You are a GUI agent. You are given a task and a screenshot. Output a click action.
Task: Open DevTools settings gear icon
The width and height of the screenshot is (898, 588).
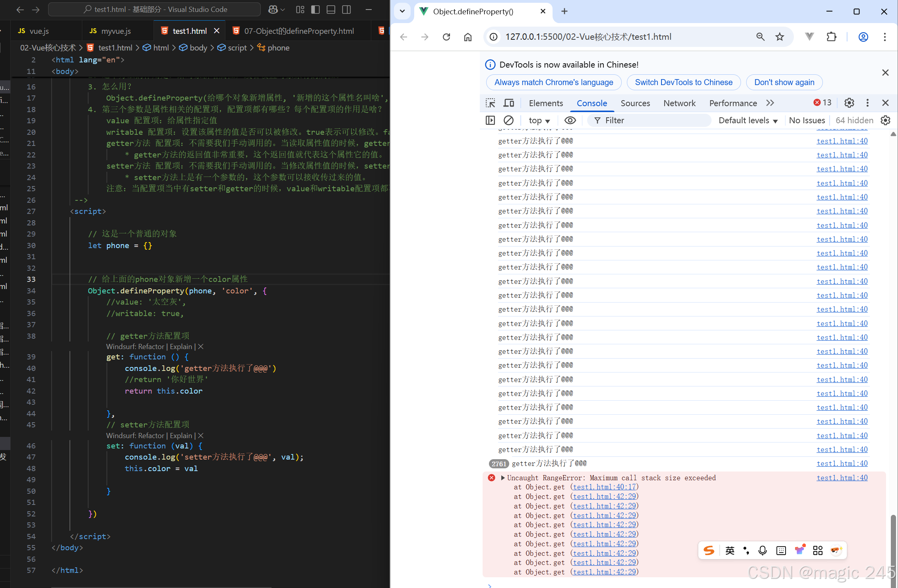click(x=849, y=103)
